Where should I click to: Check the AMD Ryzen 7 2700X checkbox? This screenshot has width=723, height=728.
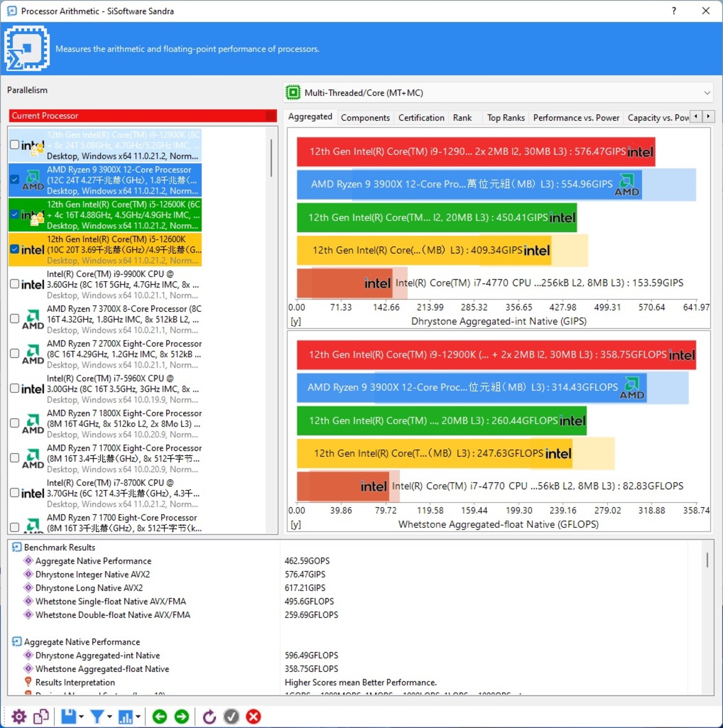[x=14, y=353]
